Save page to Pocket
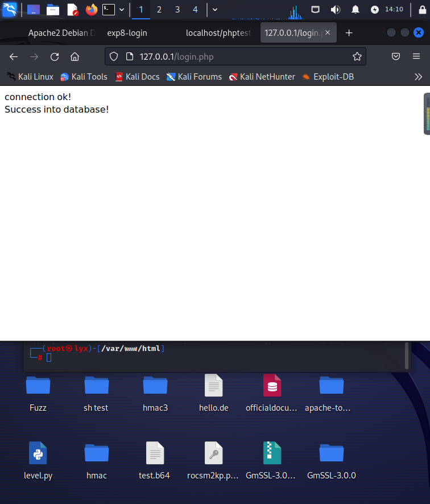This screenshot has width=430, height=504. click(396, 56)
